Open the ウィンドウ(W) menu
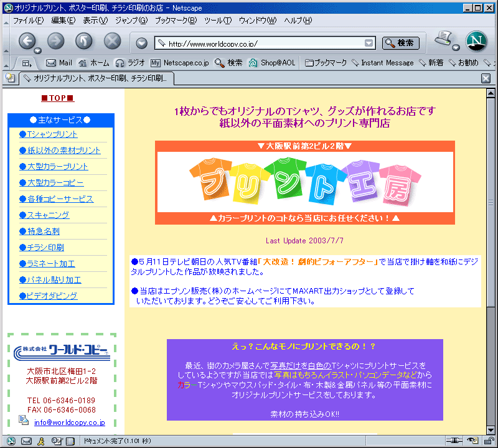The image size is (498, 448). 258,21
